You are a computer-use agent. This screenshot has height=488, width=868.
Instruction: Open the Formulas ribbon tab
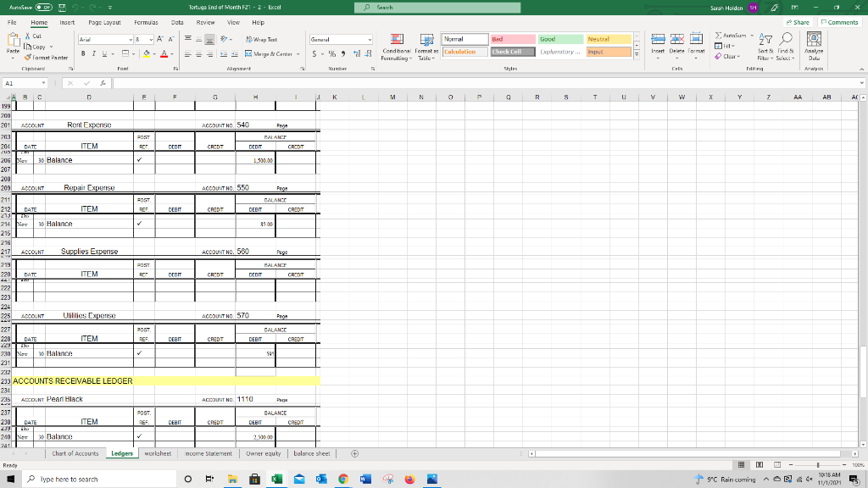pos(146,23)
